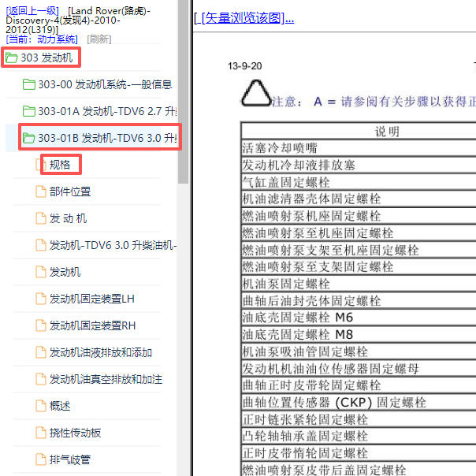The height and width of the screenshot is (476, 476).
Task: Click document icon beside 发动机油真空排放和加注
Action: 41,379
